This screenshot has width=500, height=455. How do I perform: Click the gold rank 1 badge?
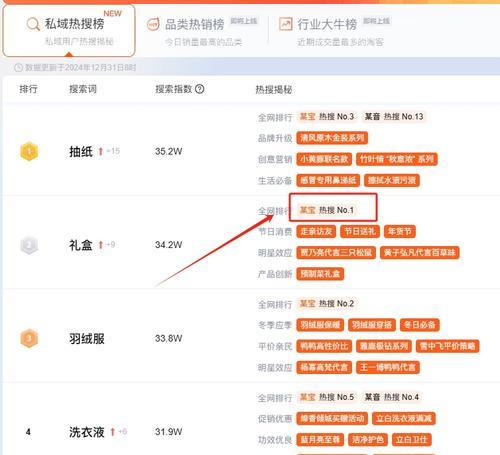(x=29, y=151)
